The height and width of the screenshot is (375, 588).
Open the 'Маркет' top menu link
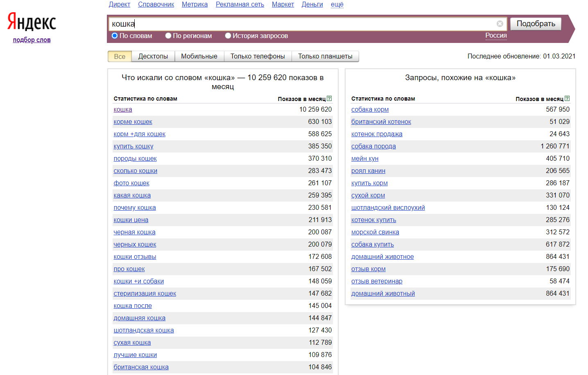point(283,4)
